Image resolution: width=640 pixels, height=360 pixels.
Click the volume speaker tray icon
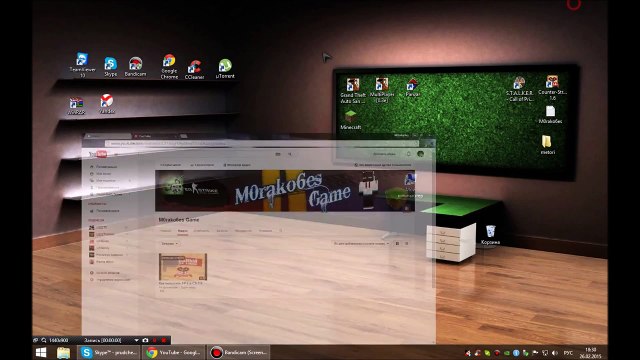[x=555, y=353]
